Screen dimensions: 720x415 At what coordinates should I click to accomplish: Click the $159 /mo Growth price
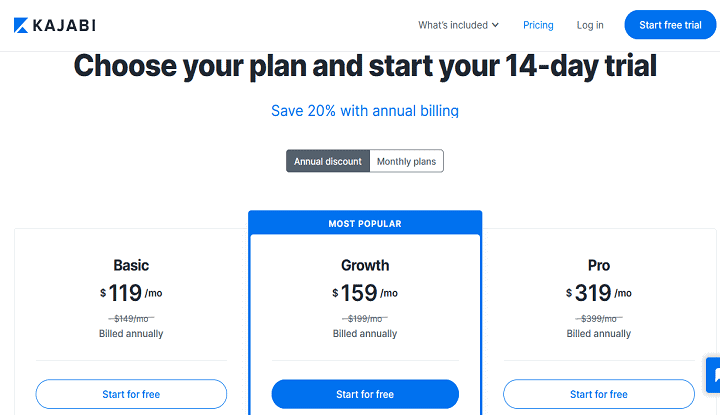(365, 293)
